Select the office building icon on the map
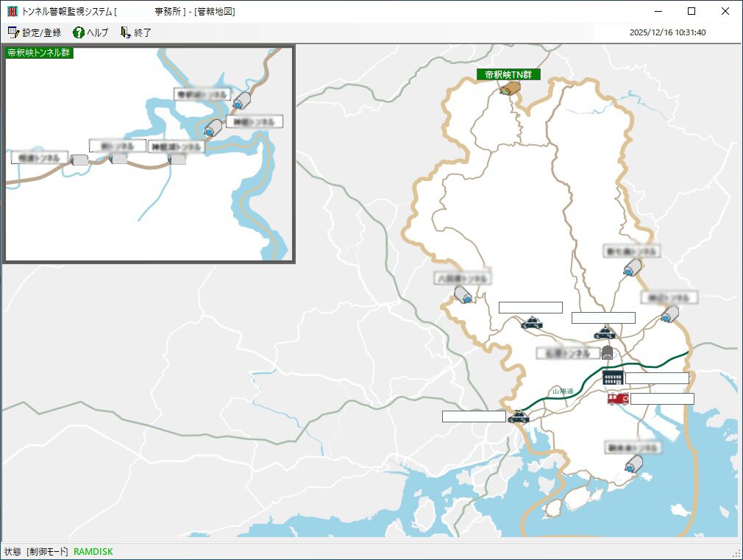This screenshot has height=560, width=743. 612,378
